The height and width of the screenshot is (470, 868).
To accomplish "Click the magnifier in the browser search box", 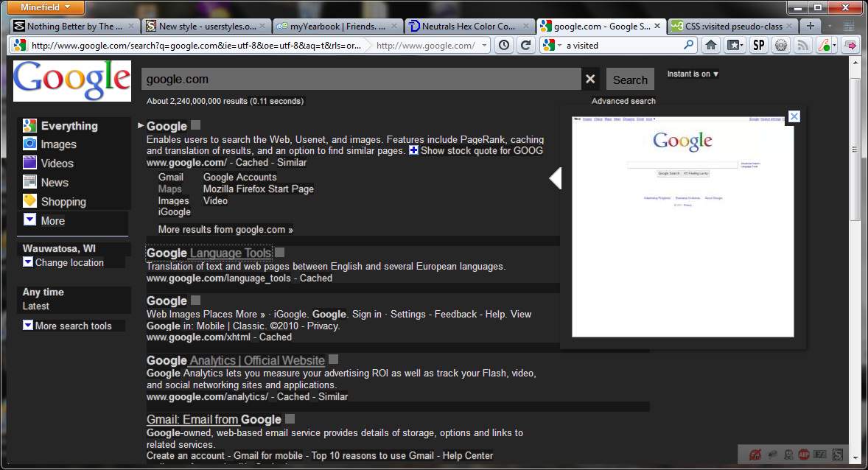I will [x=688, y=45].
